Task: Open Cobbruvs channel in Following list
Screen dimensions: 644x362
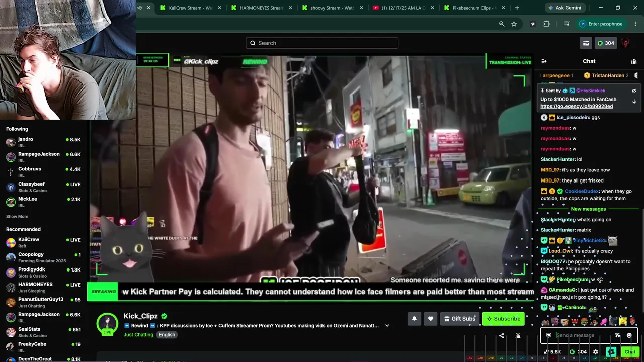Action: [x=43, y=172]
